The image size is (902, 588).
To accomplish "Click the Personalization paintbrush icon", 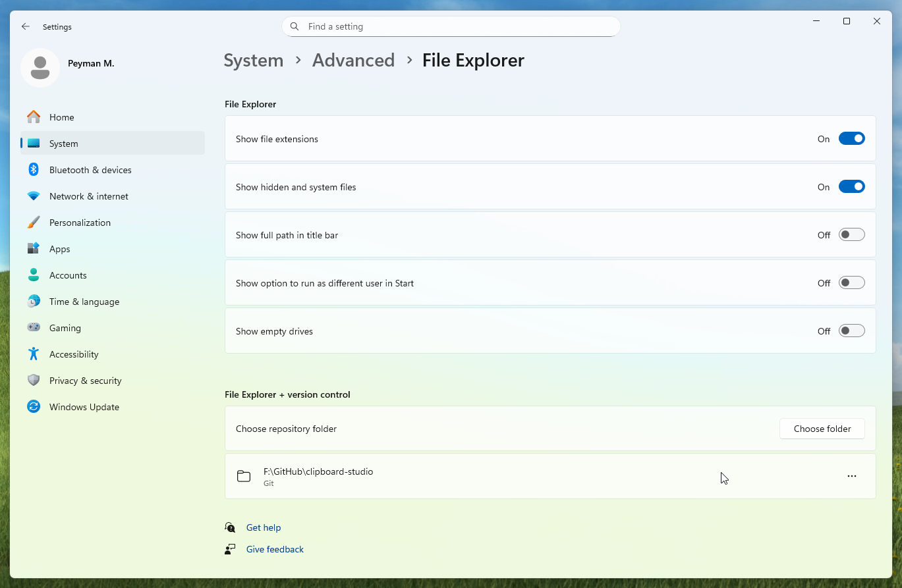I will click(x=34, y=223).
